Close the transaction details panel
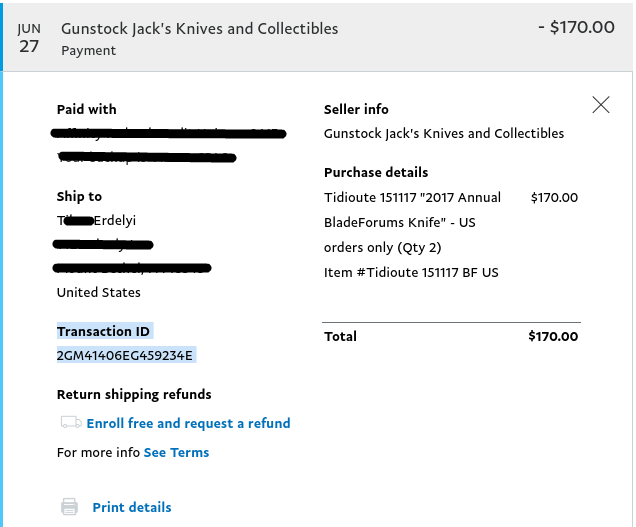 (x=600, y=105)
